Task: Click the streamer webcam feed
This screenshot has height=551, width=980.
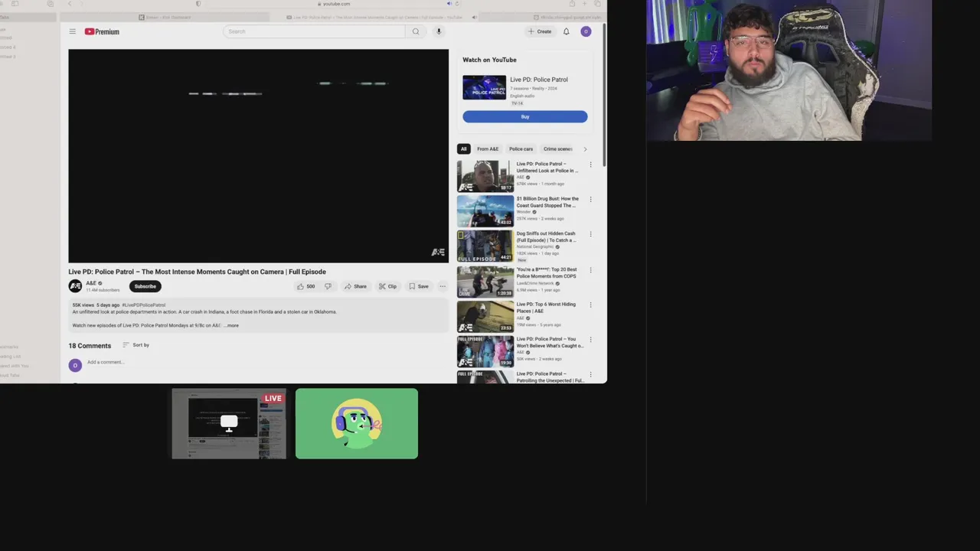Action: [789, 70]
